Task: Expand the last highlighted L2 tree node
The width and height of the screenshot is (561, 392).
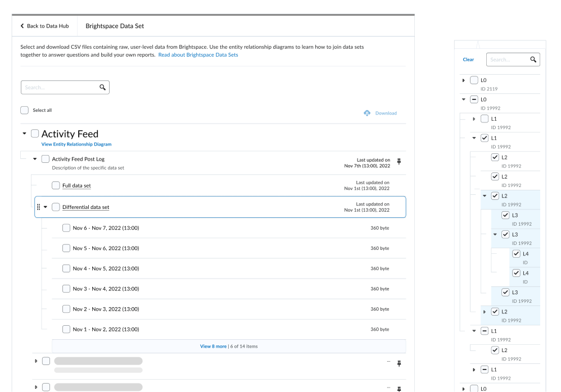Action: click(485, 312)
